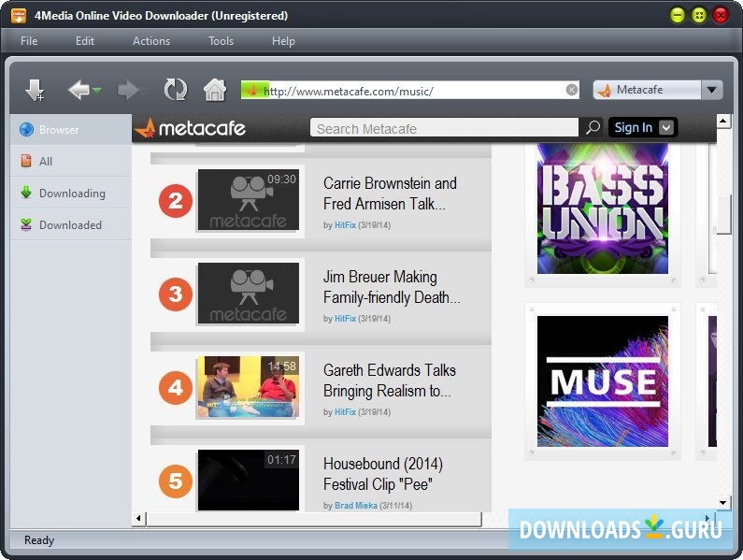Go back with the left arrow button
Viewport: 743px width, 560px height.
[79, 90]
